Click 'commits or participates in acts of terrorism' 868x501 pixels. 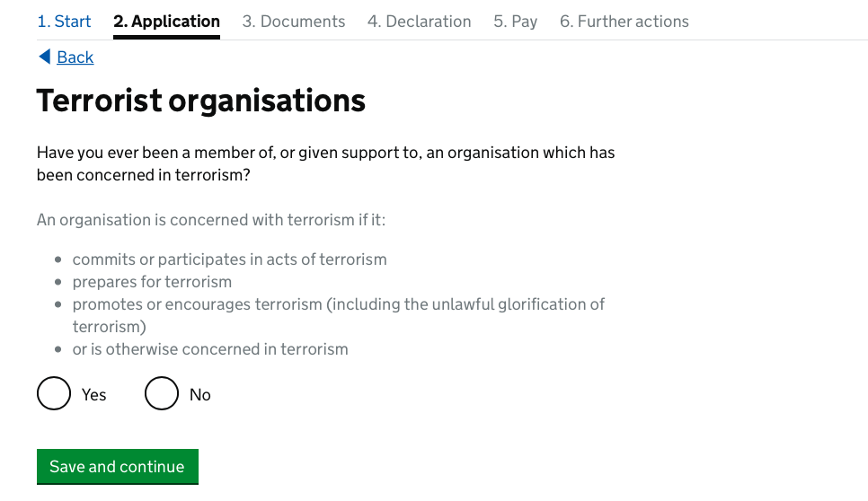click(x=229, y=259)
